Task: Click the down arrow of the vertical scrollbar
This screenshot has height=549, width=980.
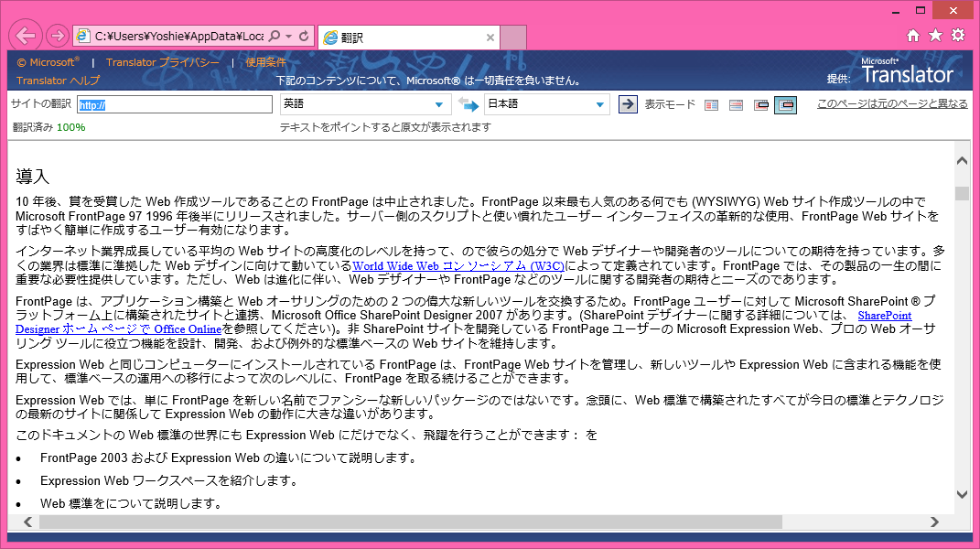Action: [x=962, y=494]
